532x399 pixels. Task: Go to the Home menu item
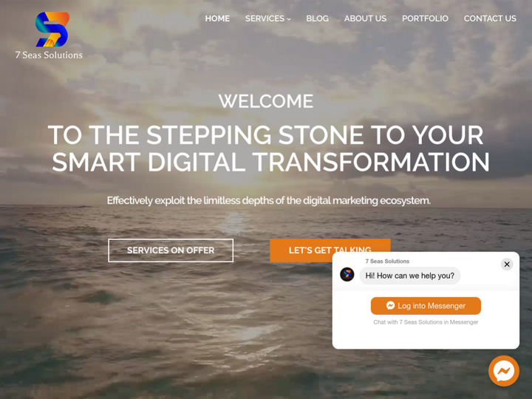click(x=217, y=18)
